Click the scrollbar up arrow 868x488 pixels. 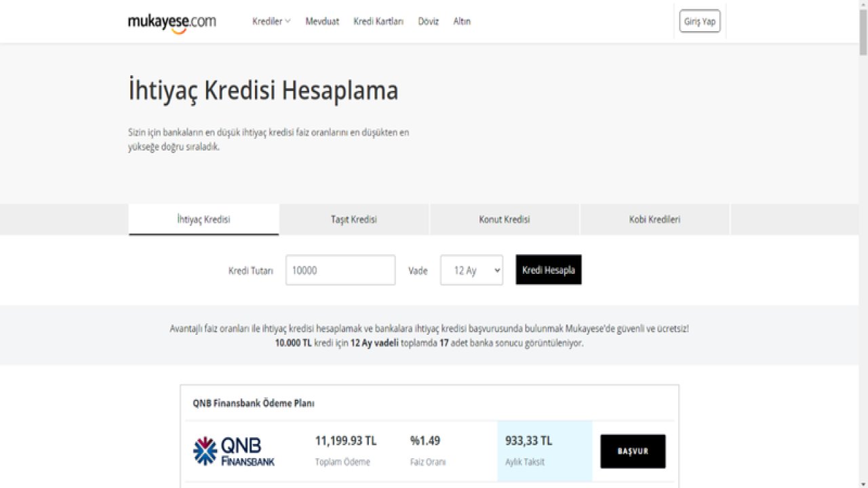click(x=863, y=5)
